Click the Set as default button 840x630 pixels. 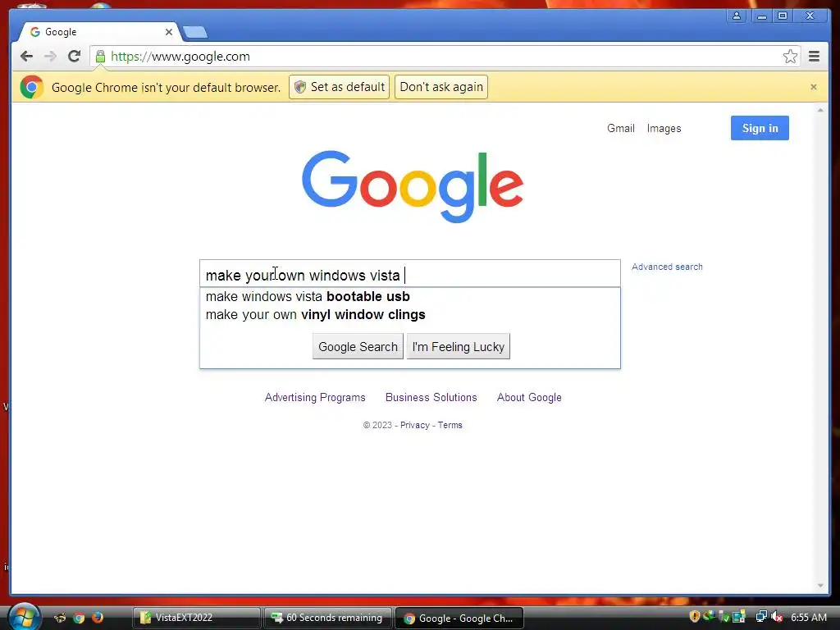coord(339,87)
